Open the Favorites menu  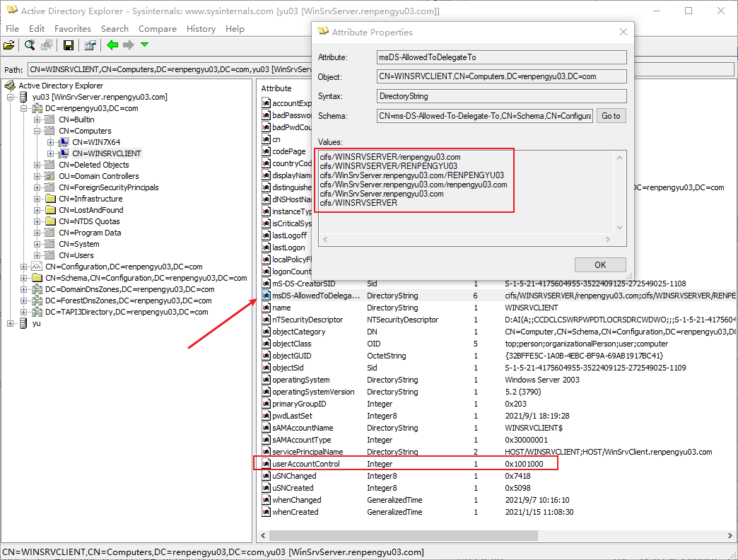tap(73, 29)
